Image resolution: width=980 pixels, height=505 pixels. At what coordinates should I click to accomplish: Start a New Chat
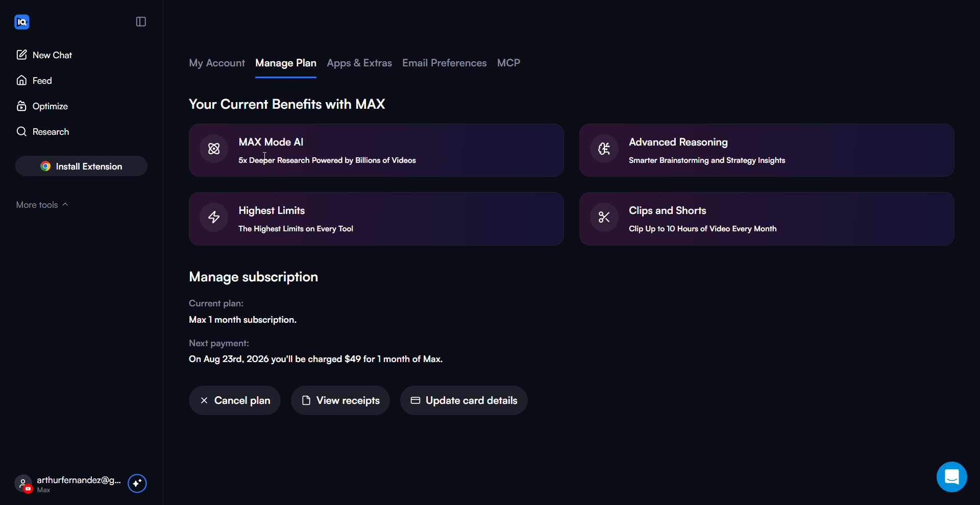[44, 55]
